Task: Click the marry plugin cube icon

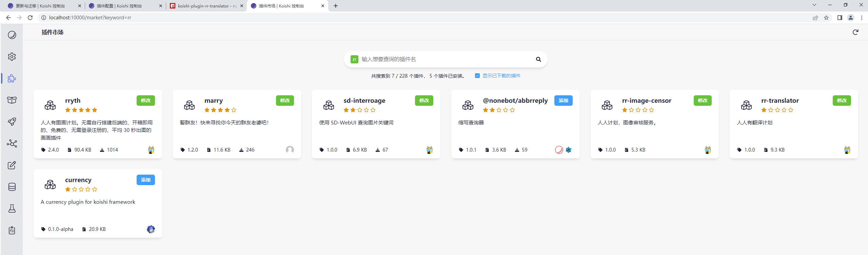Action: pyautogui.click(x=189, y=105)
